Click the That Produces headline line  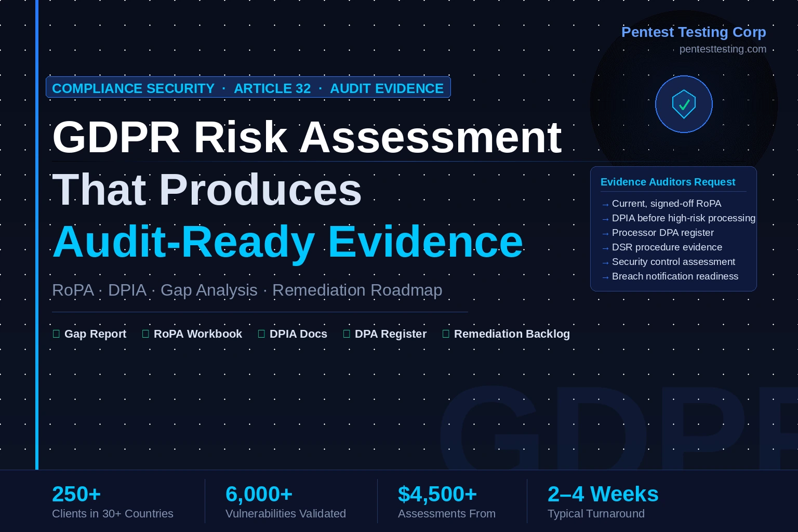tap(207, 190)
